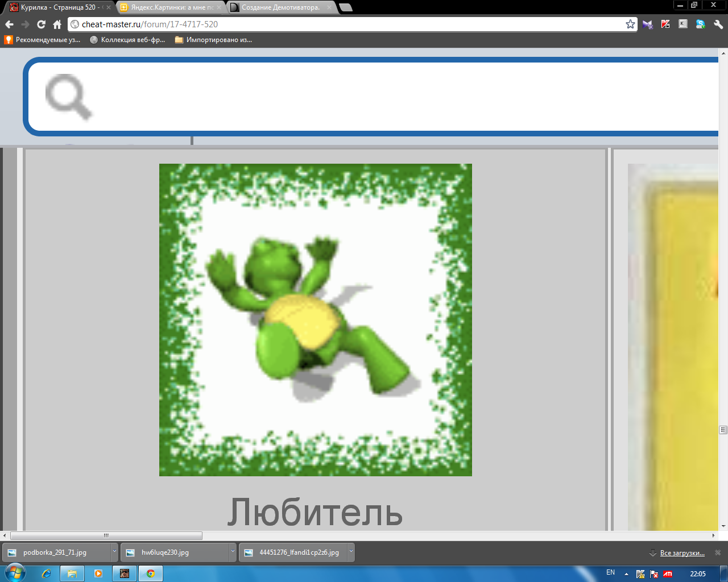
Task: Reload the current page
Action: pos(41,24)
